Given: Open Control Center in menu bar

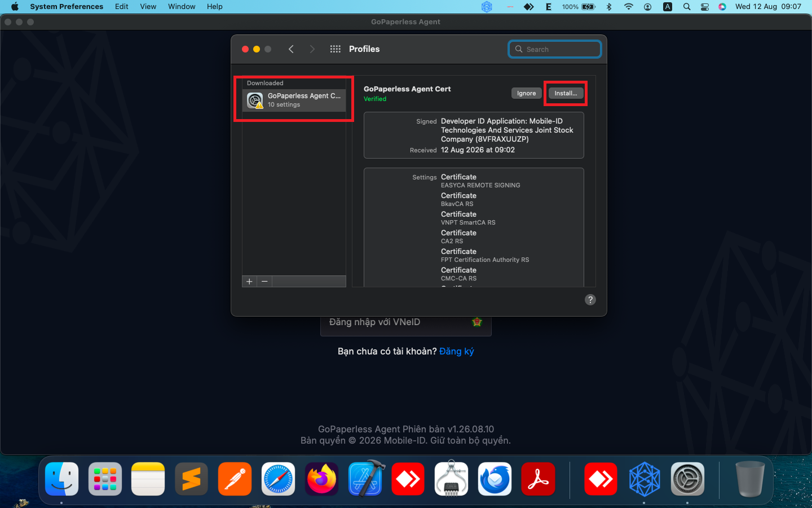Looking at the screenshot, I should point(705,7).
